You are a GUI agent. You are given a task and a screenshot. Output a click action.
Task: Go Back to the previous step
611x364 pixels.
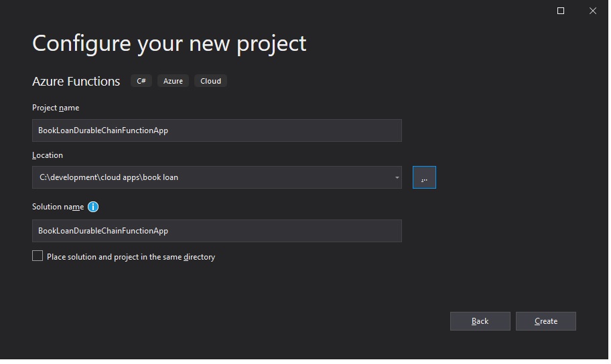point(481,322)
